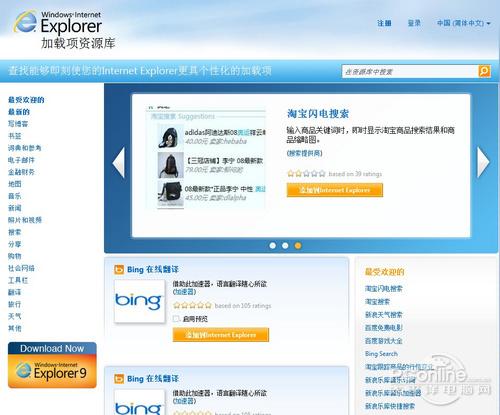The width and height of the screenshot is (500, 415).
Task: Advance the carousel with the right arrow
Action: (x=484, y=162)
